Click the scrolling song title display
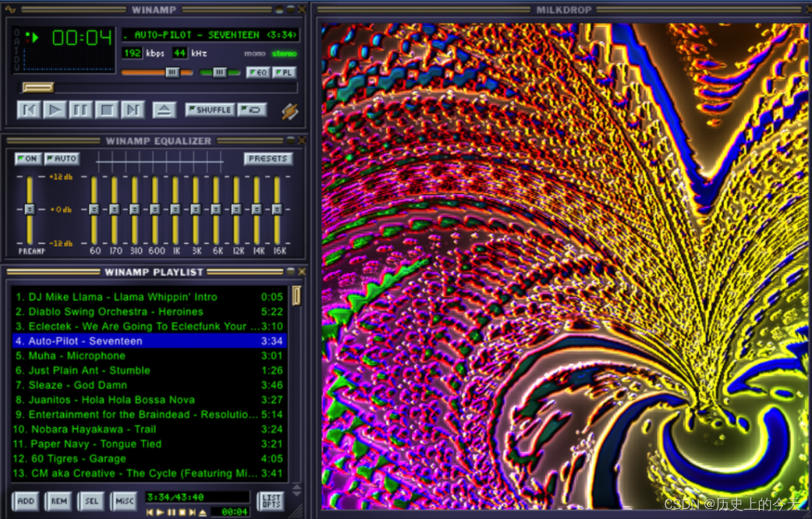Screen dimensions: 812x519 pos(211,35)
